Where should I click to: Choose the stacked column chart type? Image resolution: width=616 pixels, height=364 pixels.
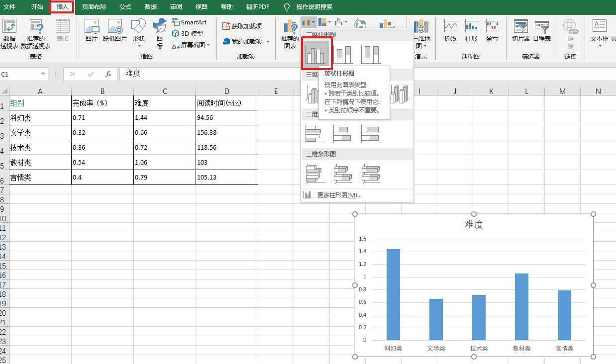[343, 54]
